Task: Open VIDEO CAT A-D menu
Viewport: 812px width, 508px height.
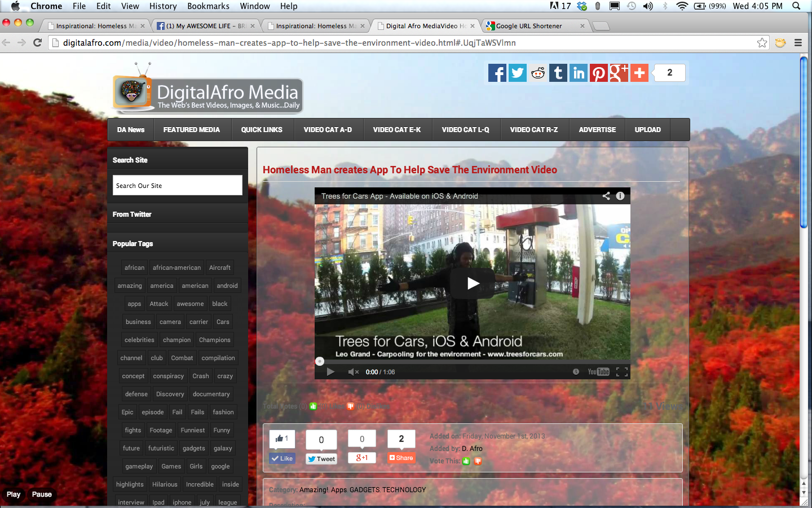Action: click(x=328, y=129)
